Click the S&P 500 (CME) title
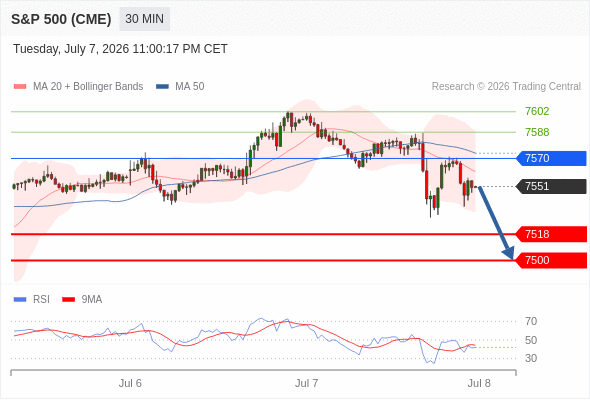590x400 pixels. (61, 19)
